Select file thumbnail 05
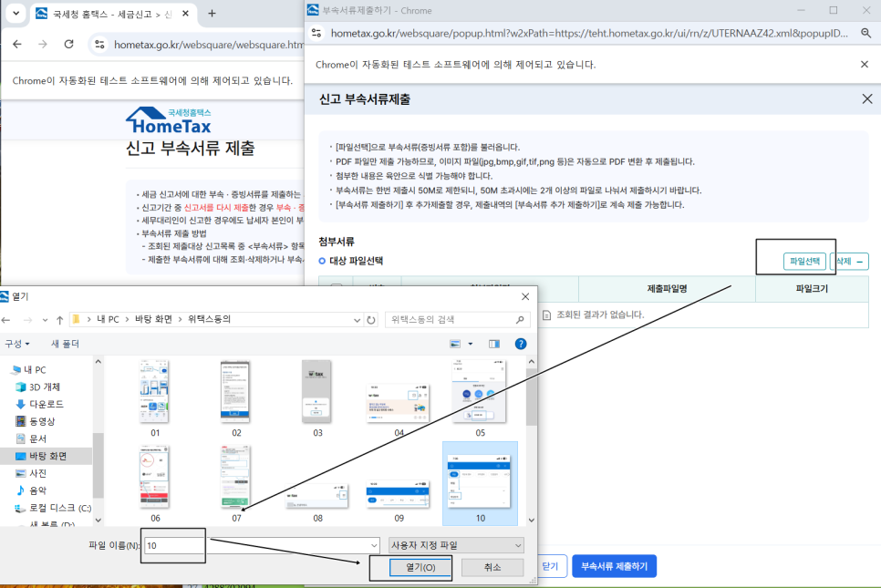 coord(481,398)
